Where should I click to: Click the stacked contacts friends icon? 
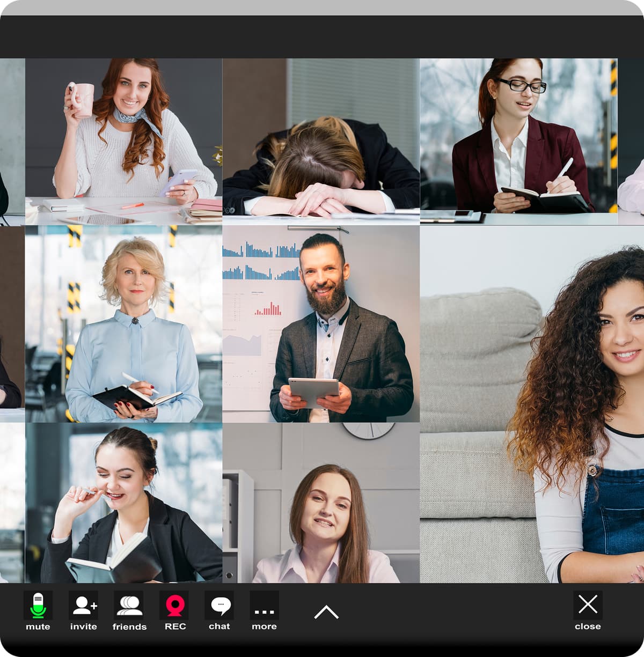click(x=129, y=606)
